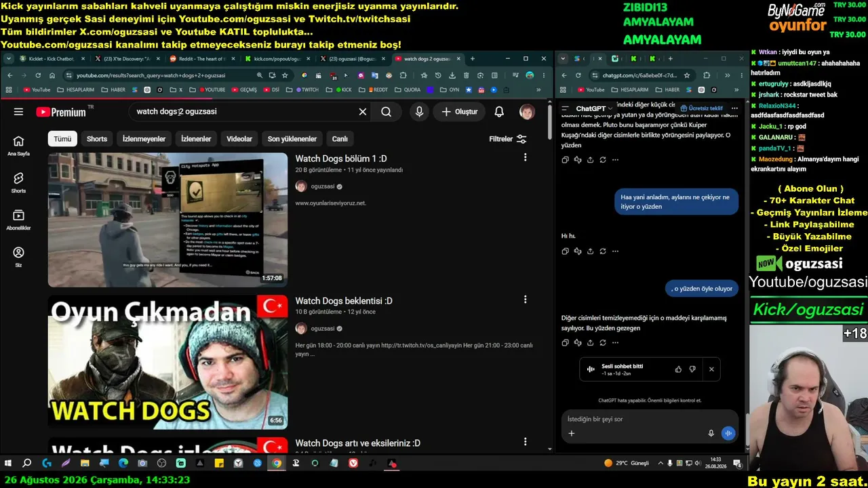Select the Son yüklenenler filter chip

[292, 139]
